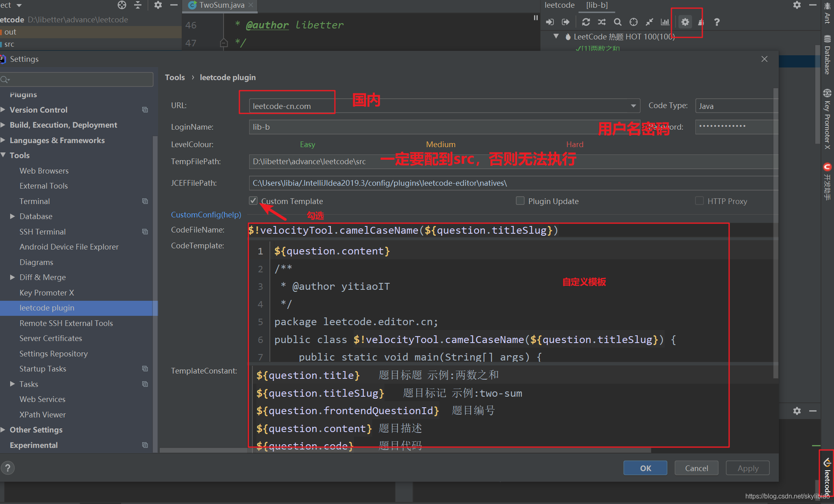
Task: Expand the Diff & Merge node
Action: [x=13, y=277]
